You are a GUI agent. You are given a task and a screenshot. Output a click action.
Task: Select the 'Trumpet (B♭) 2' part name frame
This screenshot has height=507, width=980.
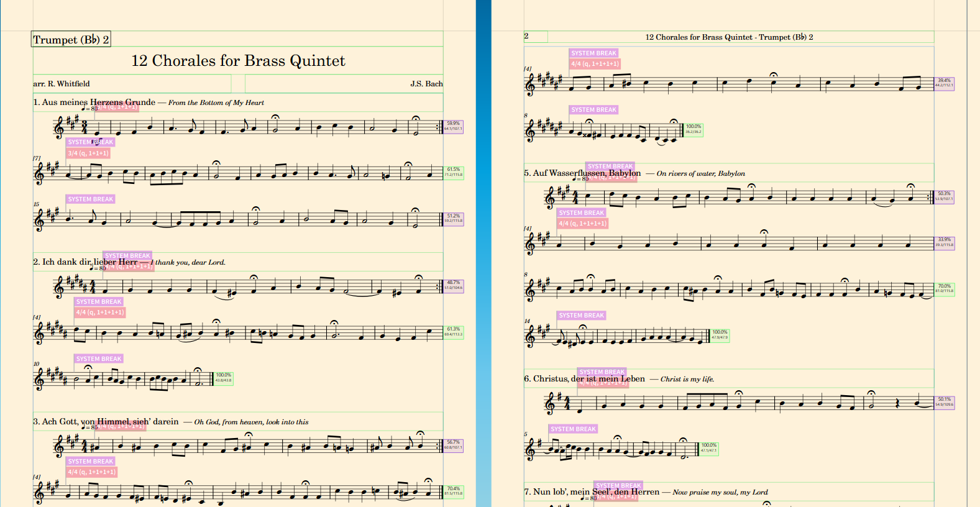tap(71, 39)
